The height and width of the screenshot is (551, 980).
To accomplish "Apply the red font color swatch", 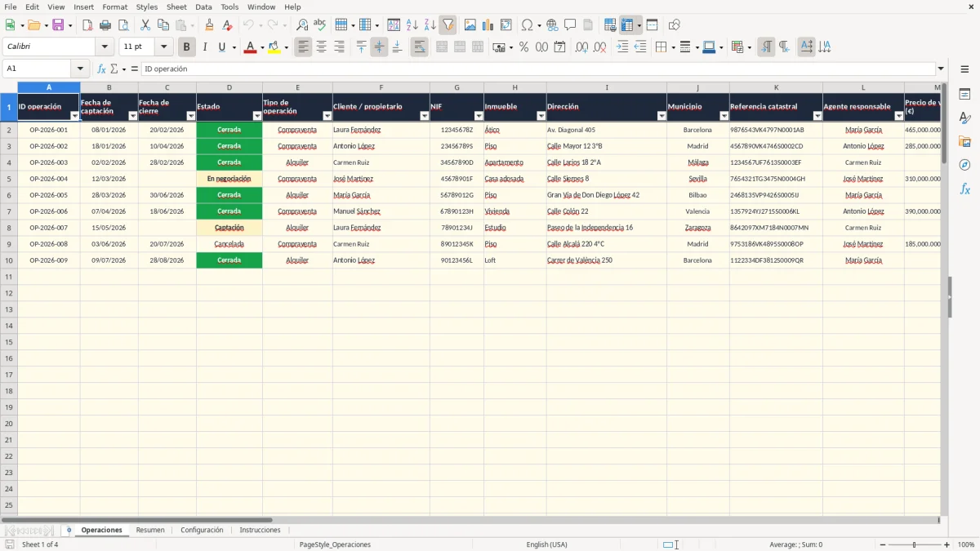I will 250,47.
